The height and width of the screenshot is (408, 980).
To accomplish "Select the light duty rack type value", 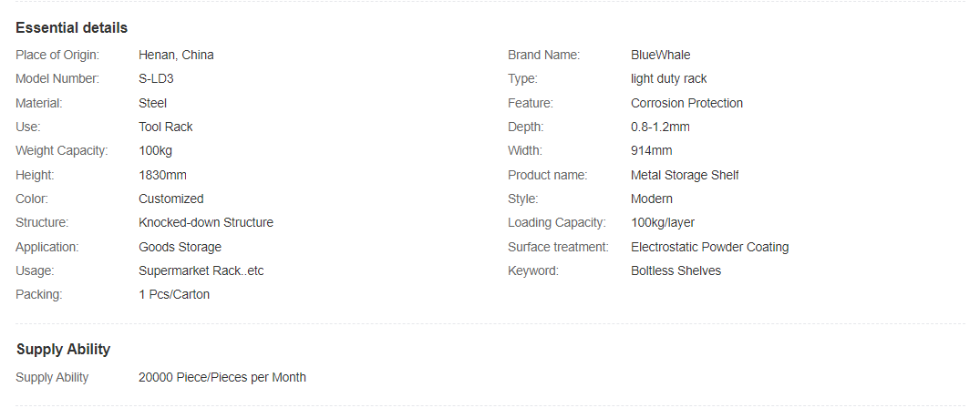I will pos(668,78).
